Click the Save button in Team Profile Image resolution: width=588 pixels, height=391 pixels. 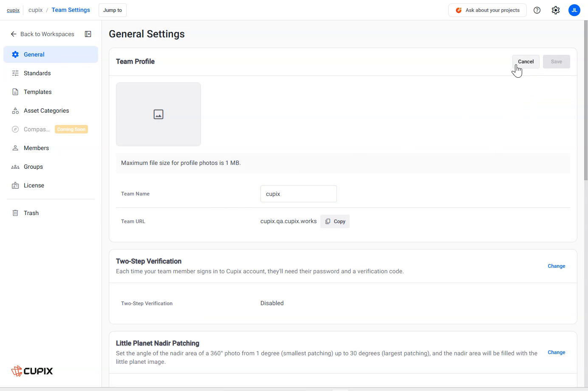pyautogui.click(x=556, y=62)
